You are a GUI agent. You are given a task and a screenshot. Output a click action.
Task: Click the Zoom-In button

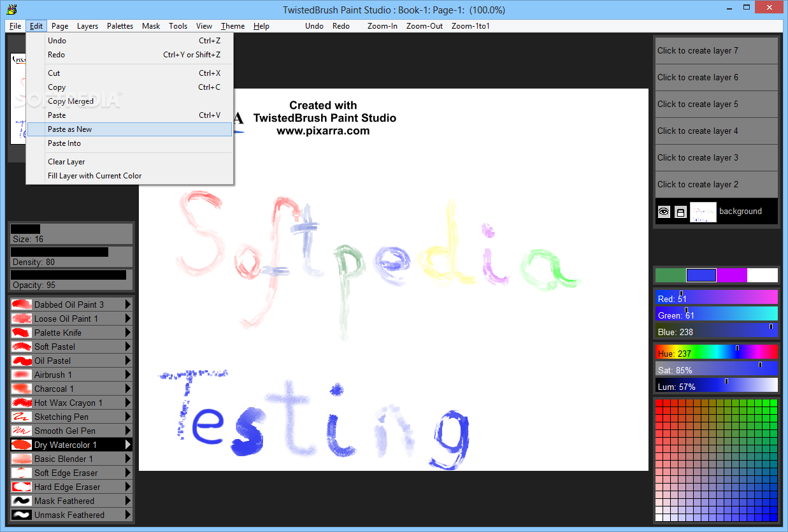click(382, 26)
